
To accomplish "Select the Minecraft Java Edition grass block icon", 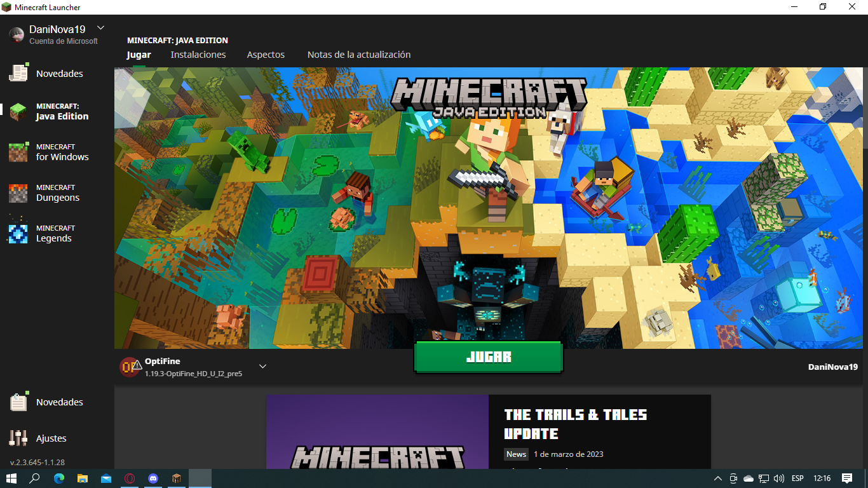I will click(18, 112).
